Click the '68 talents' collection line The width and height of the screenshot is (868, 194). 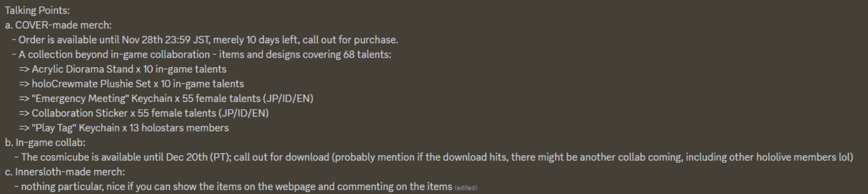pyautogui.click(x=202, y=54)
